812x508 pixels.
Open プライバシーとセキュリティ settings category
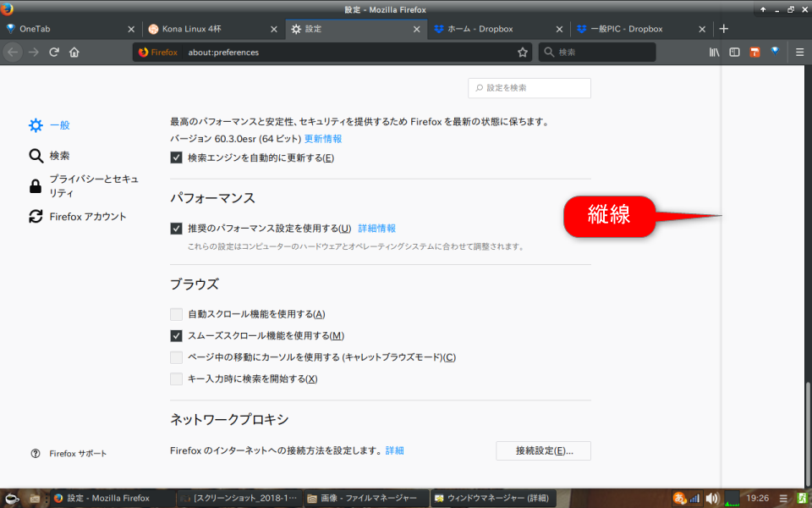[x=84, y=186]
